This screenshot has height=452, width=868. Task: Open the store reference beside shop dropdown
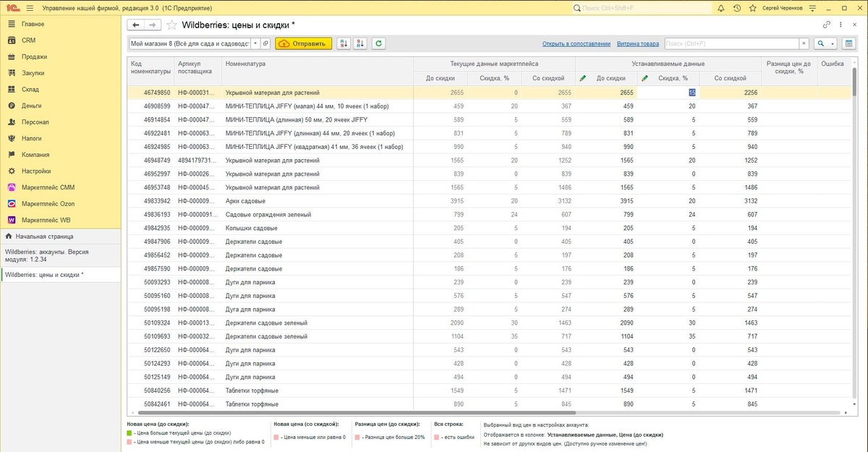pyautogui.click(x=265, y=43)
